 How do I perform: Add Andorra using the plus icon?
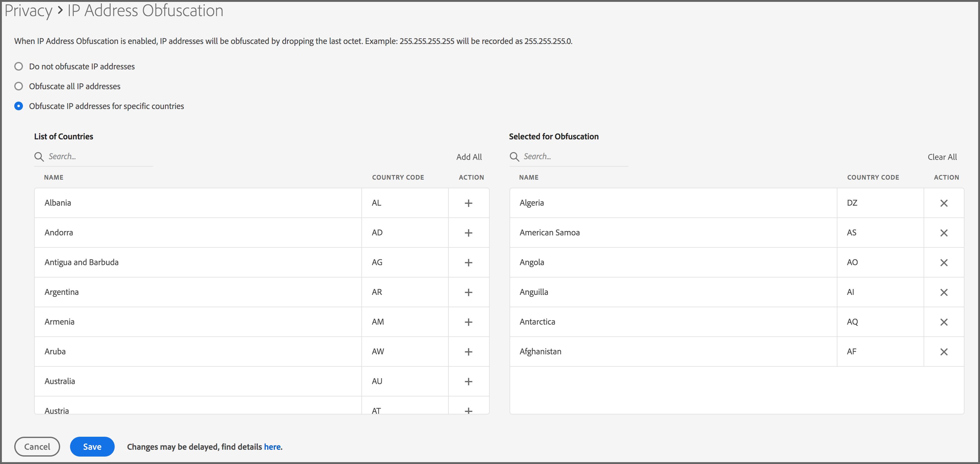468,233
